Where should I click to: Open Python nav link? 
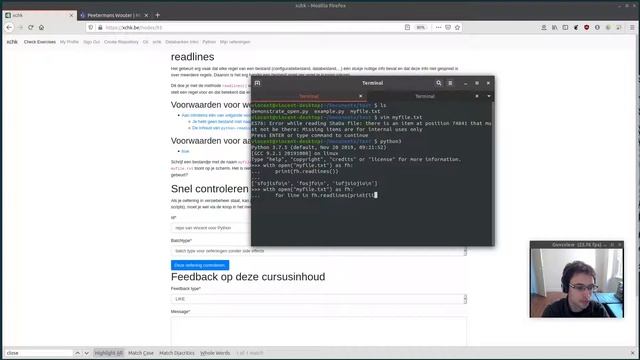pos(209,42)
